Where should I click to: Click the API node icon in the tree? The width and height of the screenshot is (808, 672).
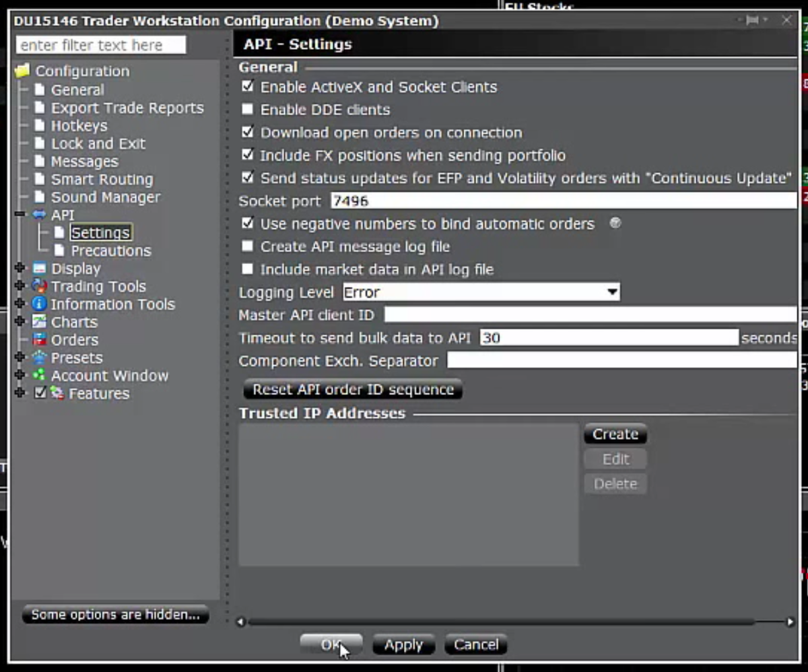(39, 215)
